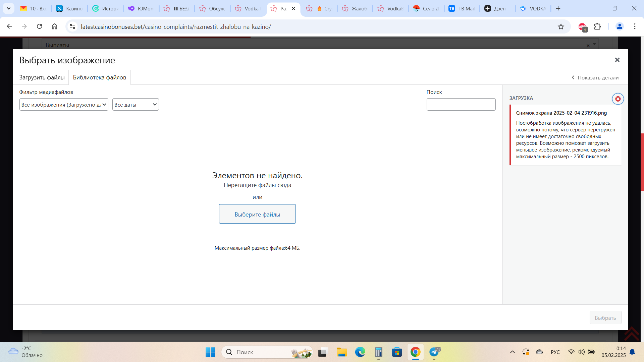The width and height of the screenshot is (644, 362).
Task: Click the AdBlock extension icon
Action: (583, 27)
